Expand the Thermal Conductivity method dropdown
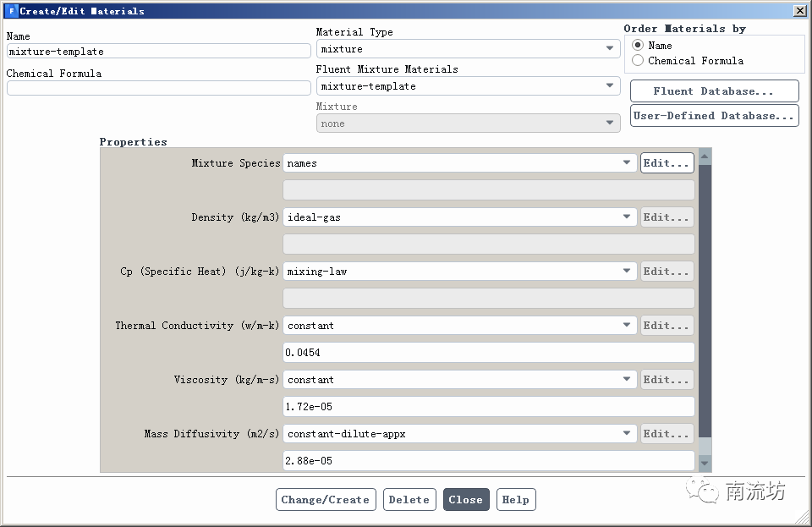812x527 pixels. pos(460,325)
